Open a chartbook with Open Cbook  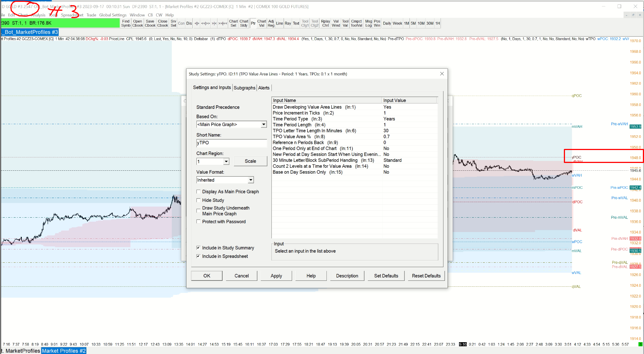138,23
